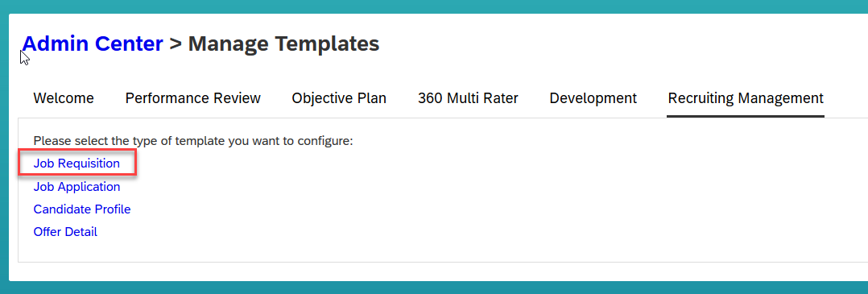This screenshot has width=868, height=294.
Task: Open the Development tab
Action: (x=593, y=98)
